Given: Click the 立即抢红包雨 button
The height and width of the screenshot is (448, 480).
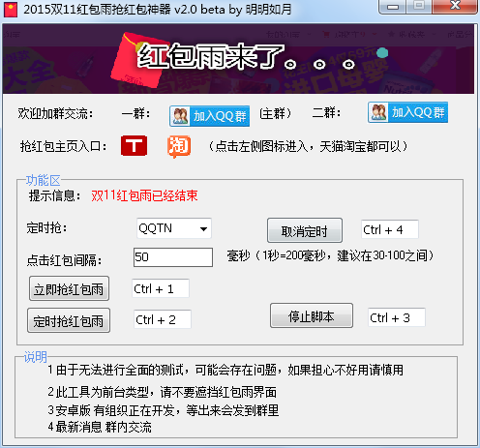Looking at the screenshot, I should click(x=69, y=288).
